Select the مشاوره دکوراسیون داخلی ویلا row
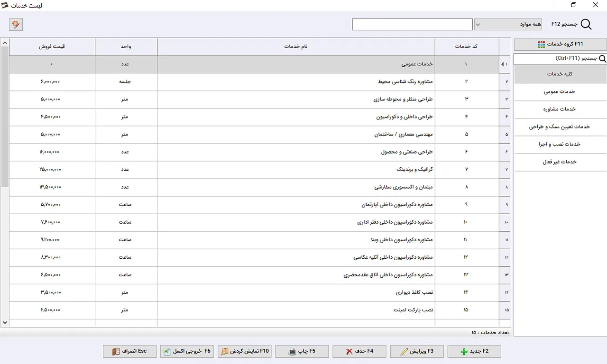 (x=259, y=240)
